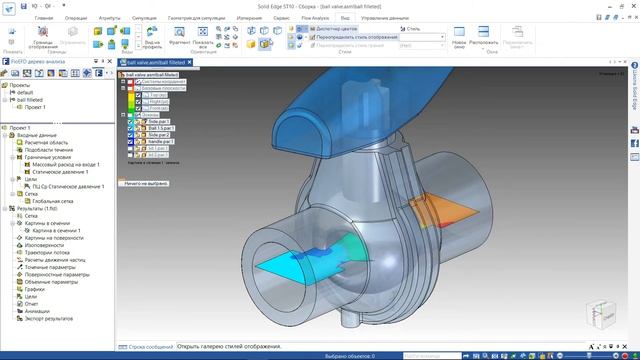The height and width of the screenshot is (360, 640).
Task: Collapse the Системы координат pathfinder node
Action: (x=123, y=82)
